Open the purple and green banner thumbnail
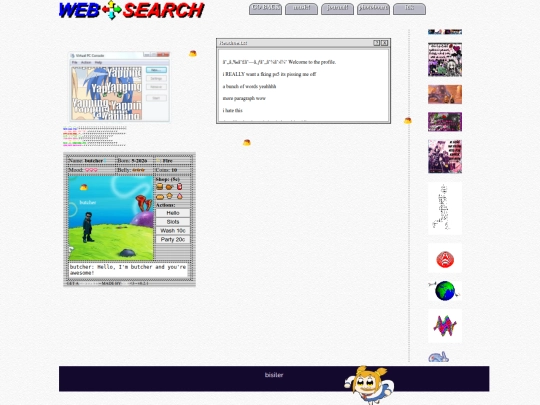The height and width of the screenshot is (405, 540). (445, 122)
